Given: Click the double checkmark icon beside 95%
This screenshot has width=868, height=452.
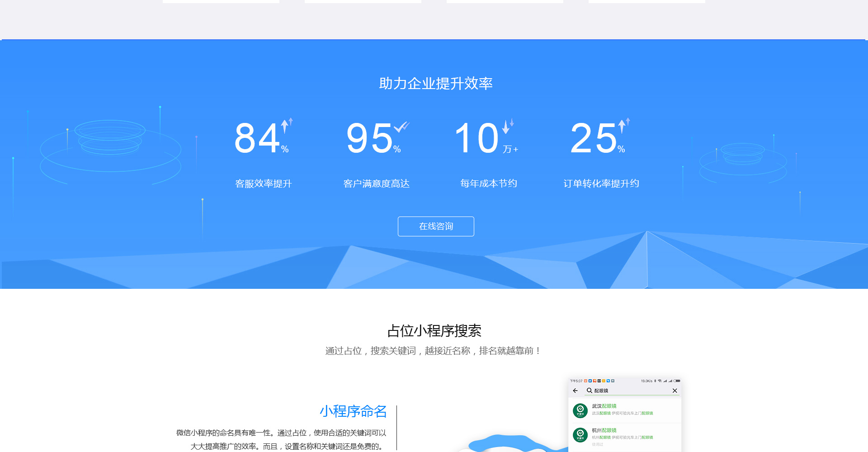Looking at the screenshot, I should (x=401, y=127).
